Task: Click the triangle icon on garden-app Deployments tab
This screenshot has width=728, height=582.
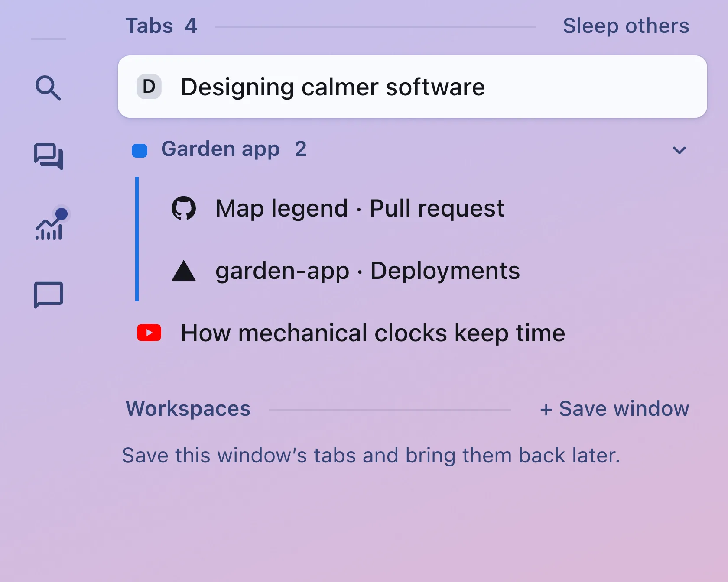Action: click(x=184, y=271)
